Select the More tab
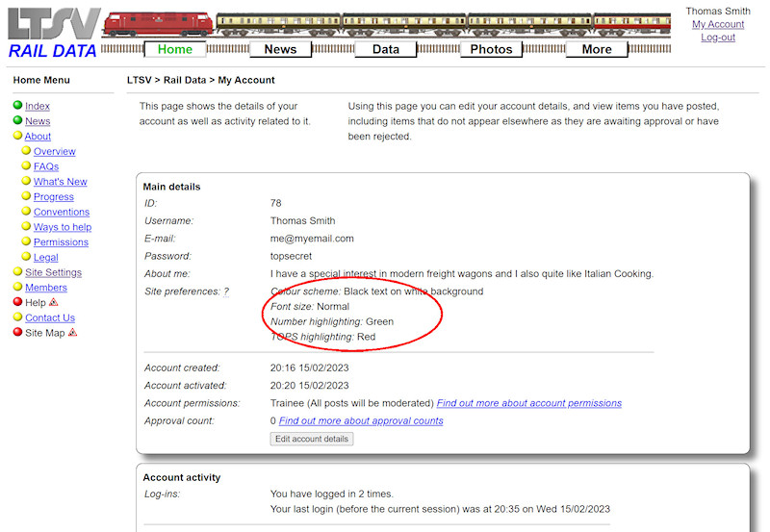 pos(596,49)
